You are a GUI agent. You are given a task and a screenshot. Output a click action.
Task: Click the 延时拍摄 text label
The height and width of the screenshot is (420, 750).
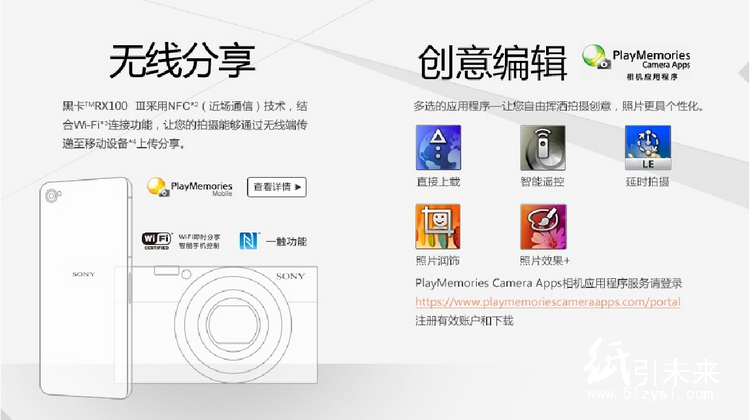point(646,181)
